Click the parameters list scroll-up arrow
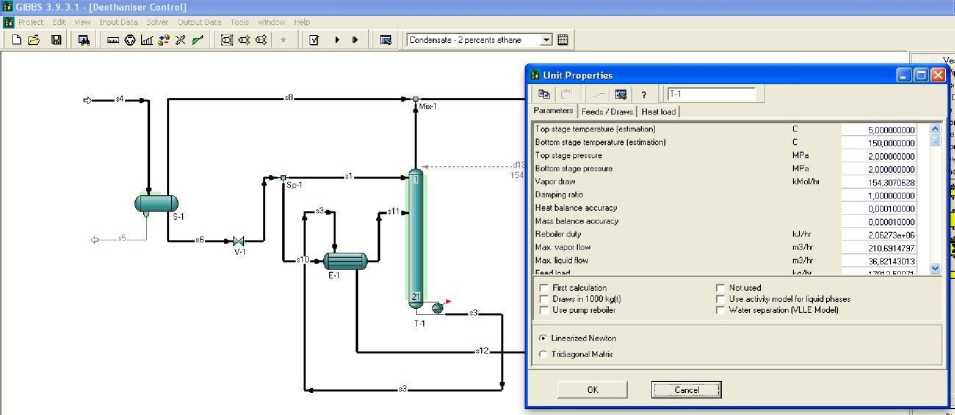 click(x=936, y=129)
